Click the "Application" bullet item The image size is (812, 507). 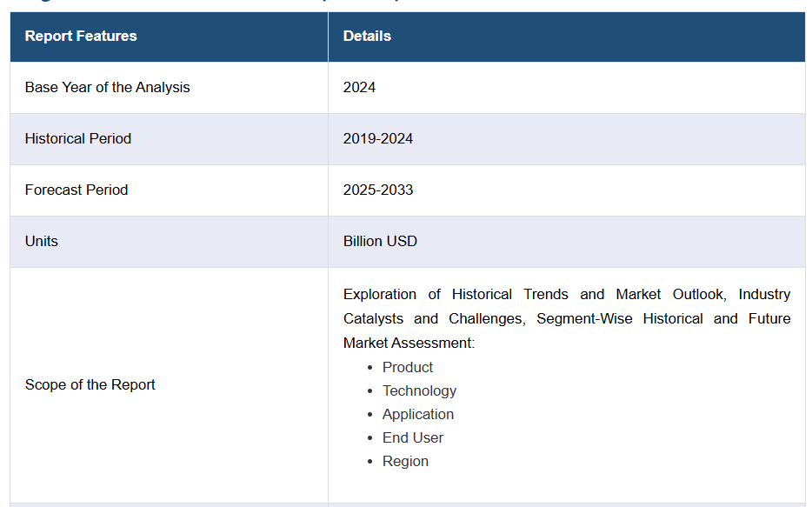tap(418, 415)
